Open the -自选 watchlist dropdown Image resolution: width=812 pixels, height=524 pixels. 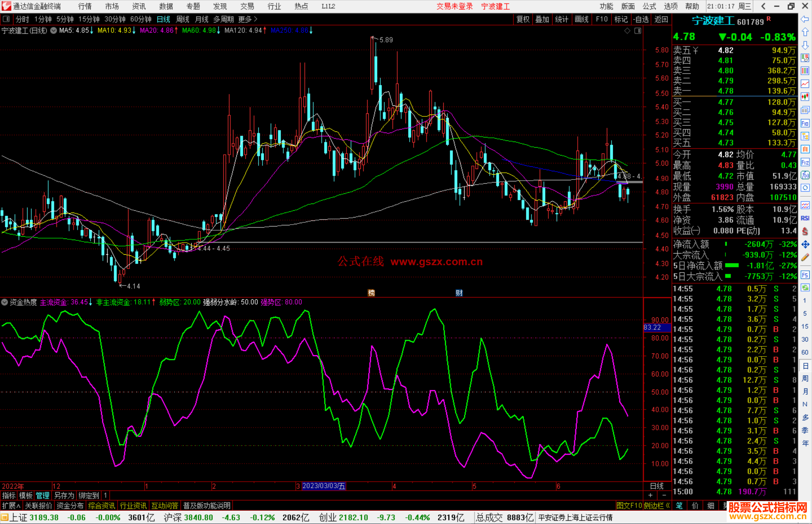[641, 19]
